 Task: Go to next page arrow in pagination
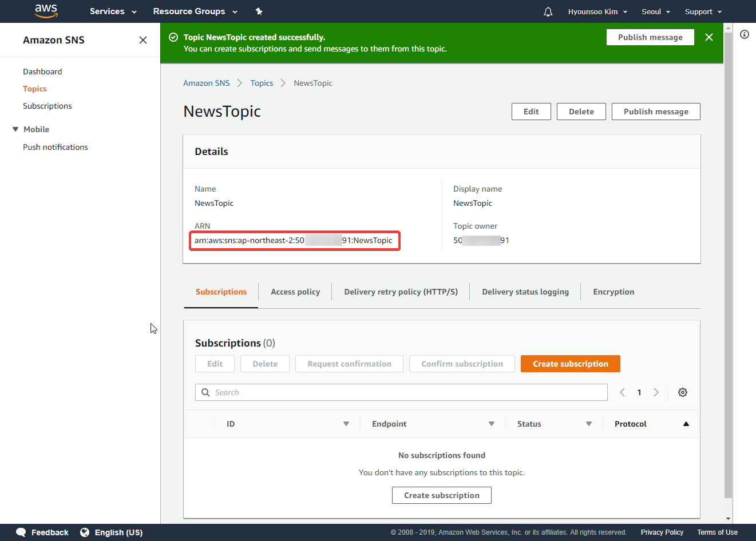[x=656, y=392]
